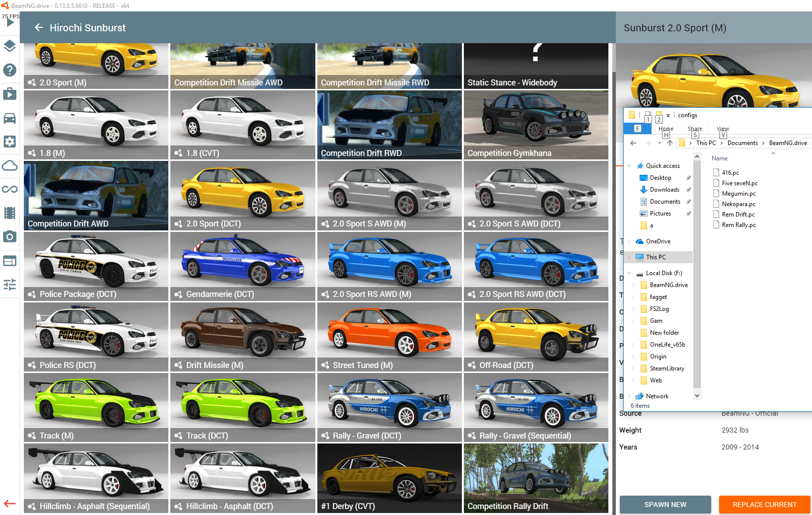Screen dimensions: 812x515
Task: Open the vehicle selector car icon
Action: coord(10,118)
